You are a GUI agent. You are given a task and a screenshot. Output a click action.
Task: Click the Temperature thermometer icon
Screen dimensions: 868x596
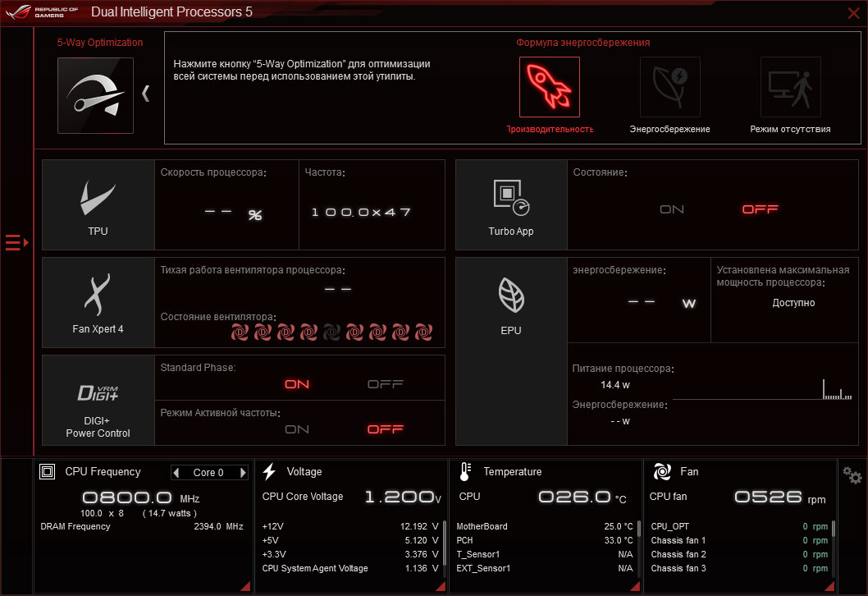pos(465,472)
